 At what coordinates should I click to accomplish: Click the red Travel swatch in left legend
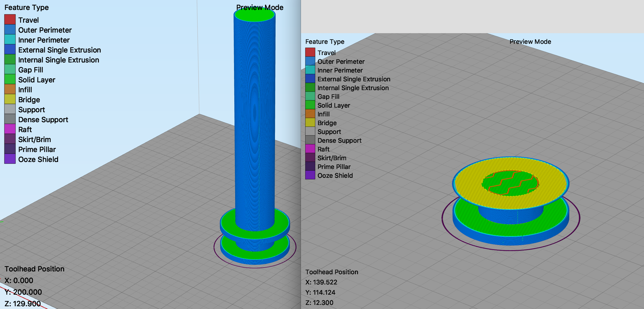coord(10,20)
